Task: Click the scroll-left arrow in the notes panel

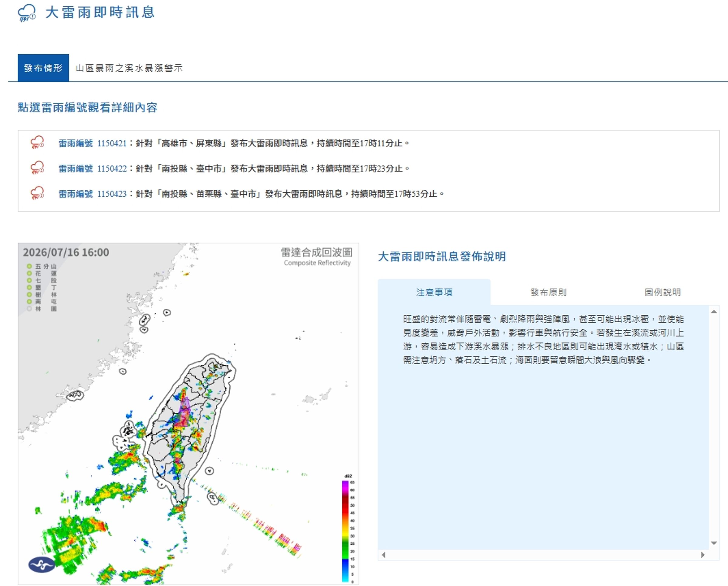Action: (x=383, y=555)
